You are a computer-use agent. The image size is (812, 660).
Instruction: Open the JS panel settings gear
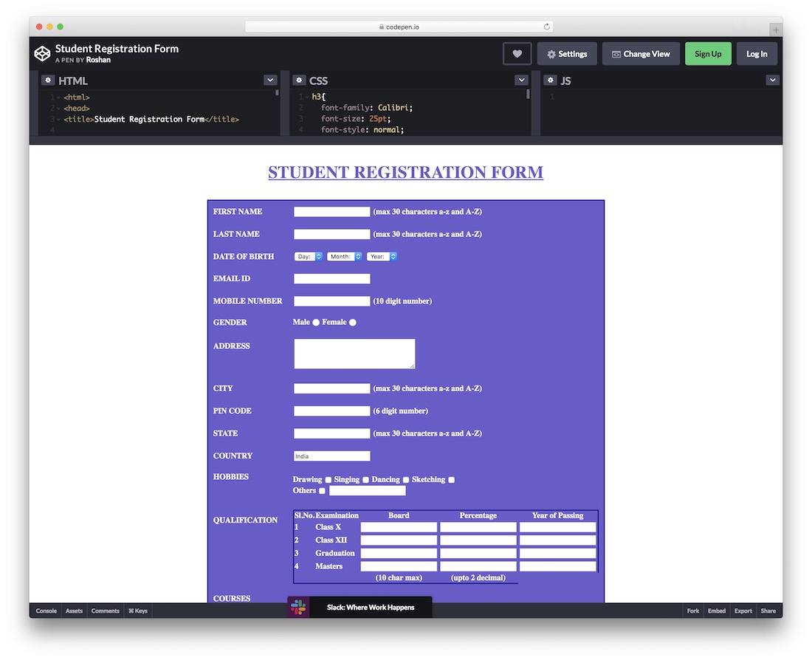(x=550, y=80)
